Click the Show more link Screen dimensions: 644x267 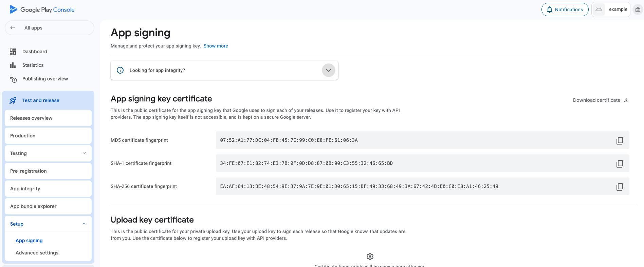(216, 46)
